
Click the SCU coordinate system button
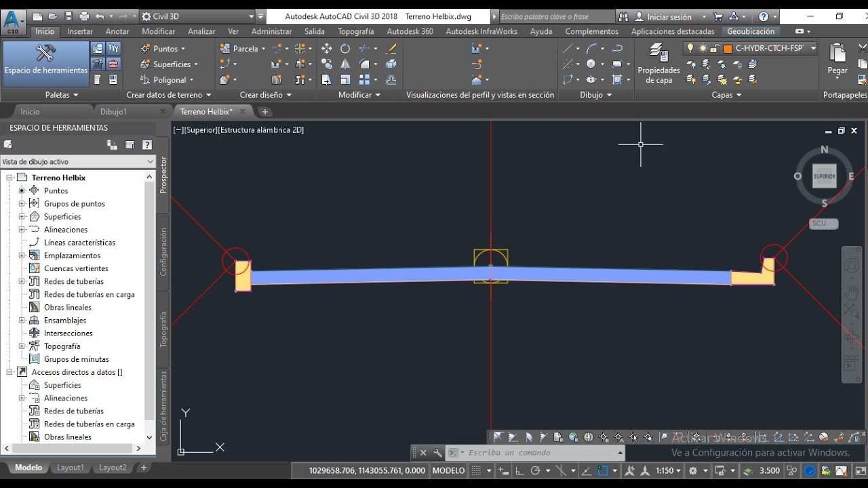[x=823, y=224]
